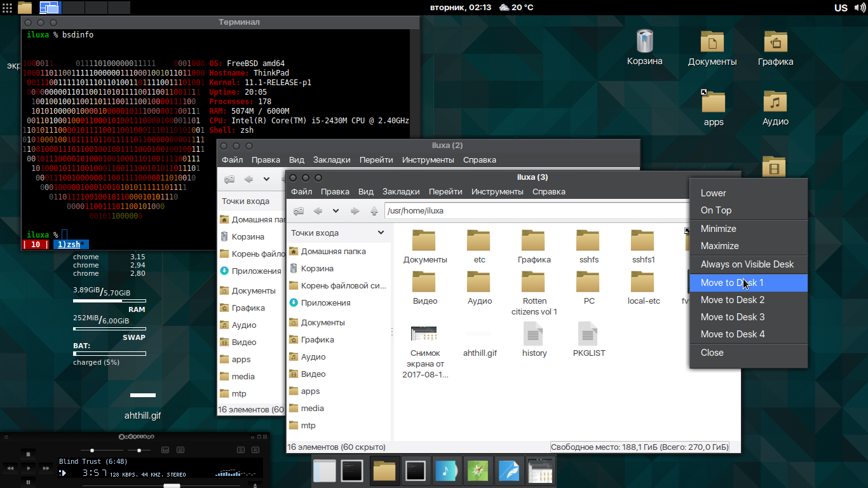
Task: Open the sshfs folder in the file manager
Action: 588,241
